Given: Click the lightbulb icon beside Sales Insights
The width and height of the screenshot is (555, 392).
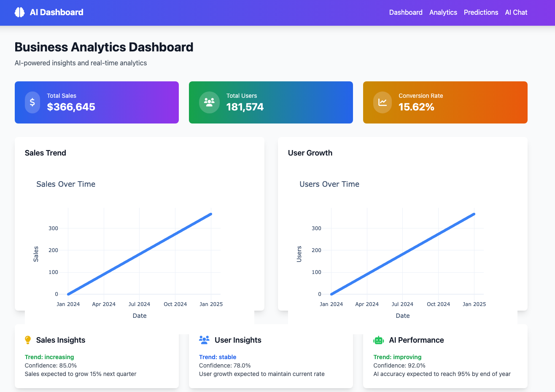Looking at the screenshot, I should click(x=28, y=340).
